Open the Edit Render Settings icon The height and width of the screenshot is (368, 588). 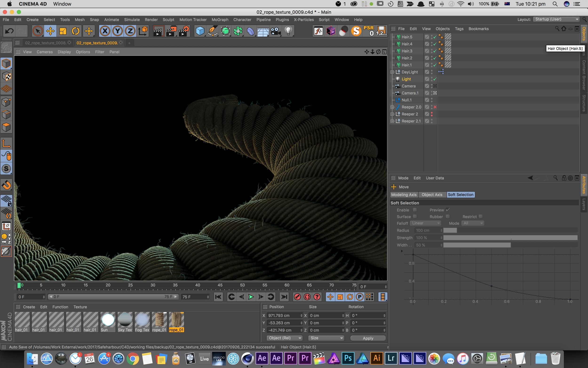coord(184,31)
